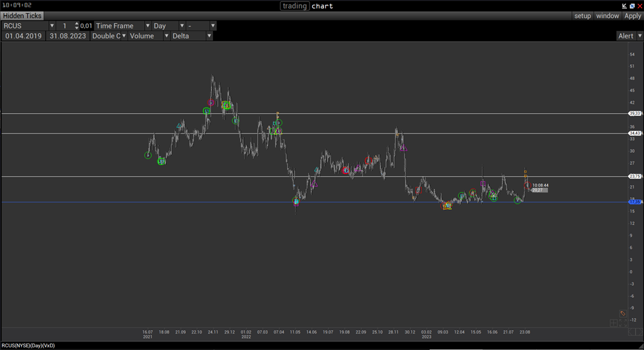644x350 pixels.
Task: Click the 16.07 2021 date label on axis
Action: coord(147,334)
